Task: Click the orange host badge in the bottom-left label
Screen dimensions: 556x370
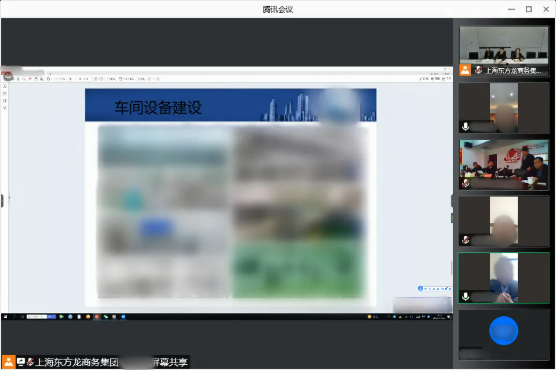Action: pyautogui.click(x=8, y=362)
